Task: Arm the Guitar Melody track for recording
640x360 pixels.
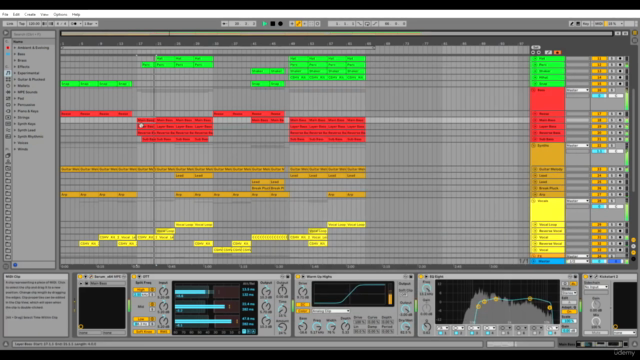Action: (620, 169)
